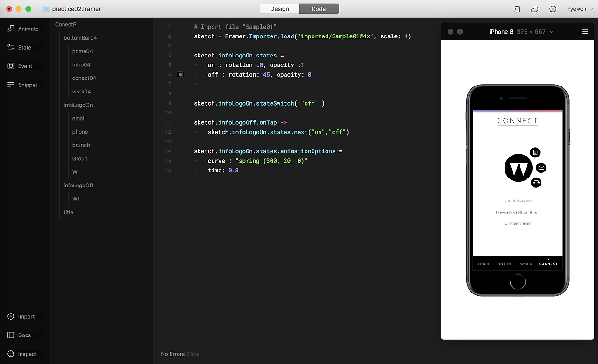The height and width of the screenshot is (364, 598).
Task: Click the line 'sketch.infoLogoOn.states.next("on","off")'
Action: point(278,132)
